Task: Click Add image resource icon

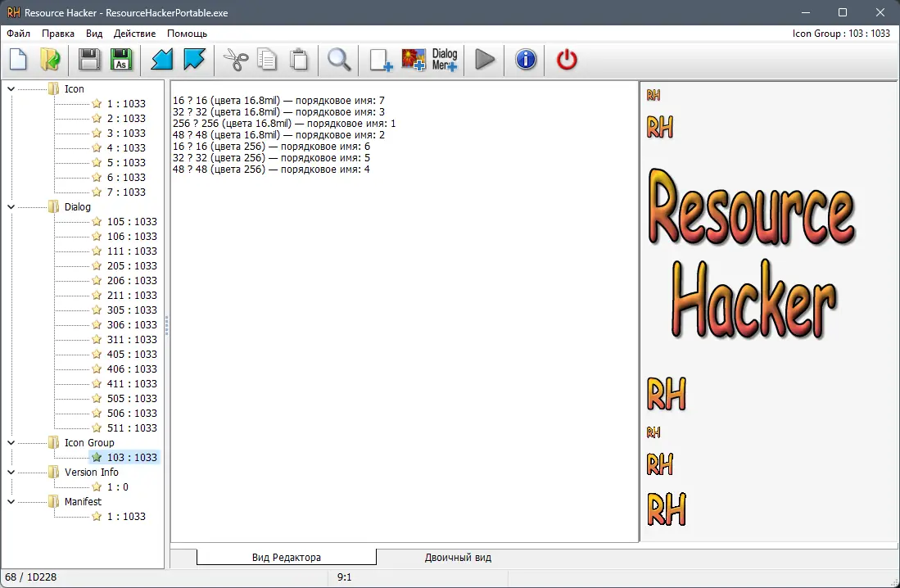Action: (x=414, y=60)
